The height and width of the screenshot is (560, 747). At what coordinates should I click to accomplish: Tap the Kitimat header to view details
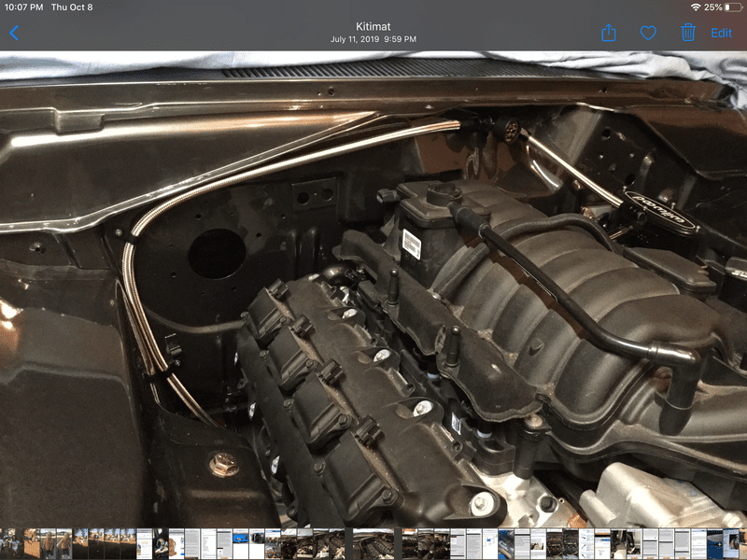tap(373, 26)
